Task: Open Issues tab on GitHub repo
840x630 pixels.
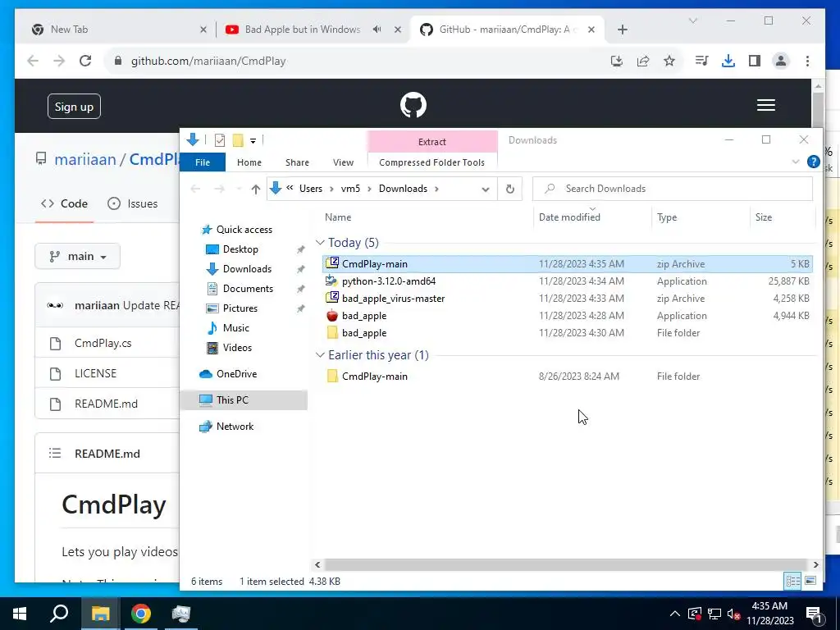Action: coord(132,203)
